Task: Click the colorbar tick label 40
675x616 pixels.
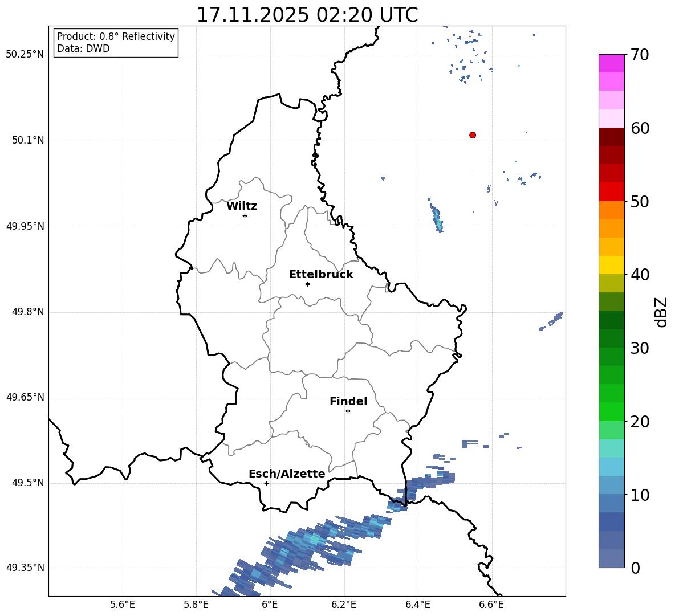Action: 640,275
